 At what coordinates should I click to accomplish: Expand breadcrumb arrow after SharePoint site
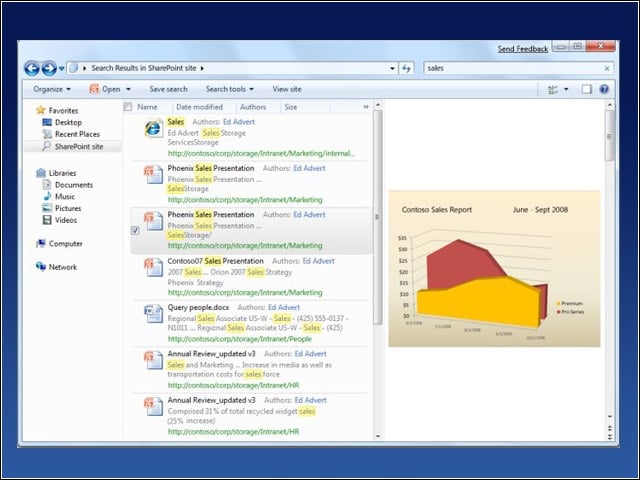[202, 68]
